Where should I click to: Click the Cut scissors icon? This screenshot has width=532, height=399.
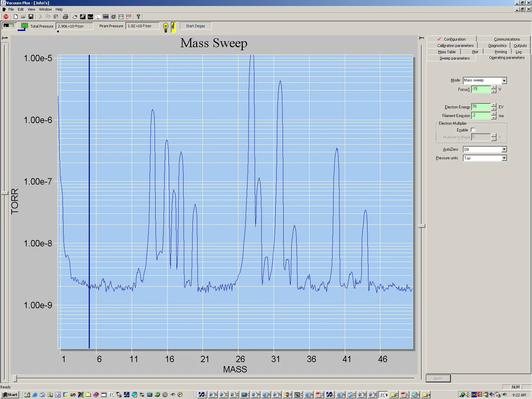point(41,17)
